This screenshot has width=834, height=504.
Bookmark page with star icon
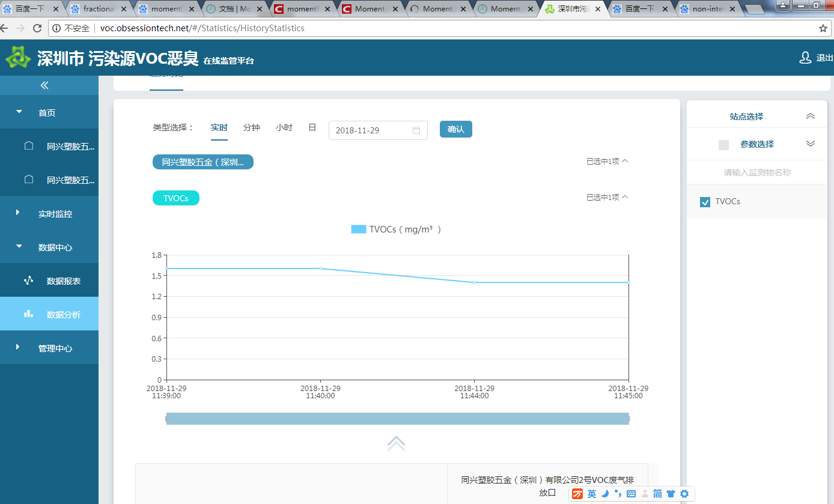[823, 28]
